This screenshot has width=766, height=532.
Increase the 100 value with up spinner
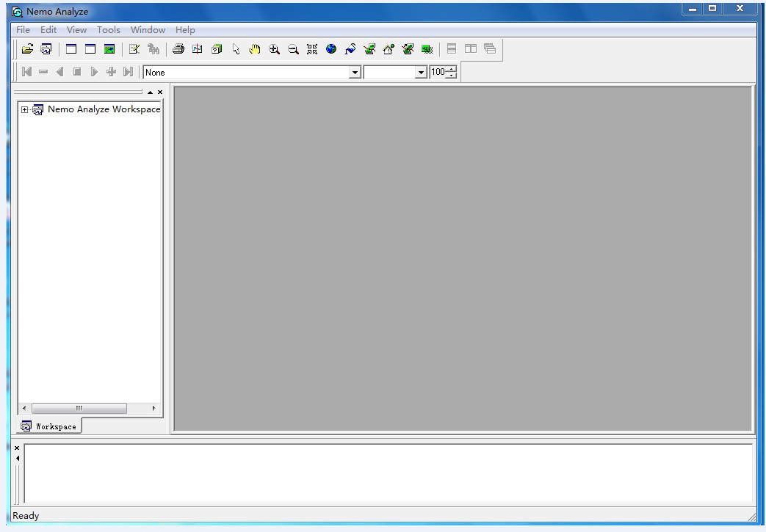click(452, 69)
